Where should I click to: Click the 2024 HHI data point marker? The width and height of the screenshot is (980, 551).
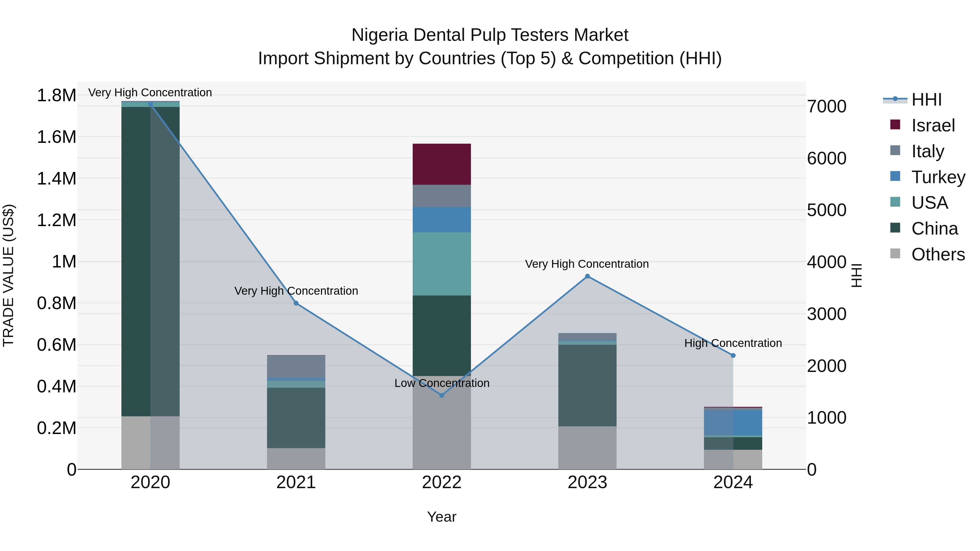(x=733, y=356)
